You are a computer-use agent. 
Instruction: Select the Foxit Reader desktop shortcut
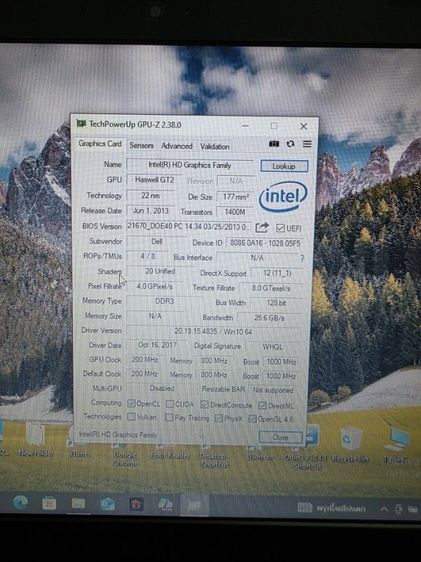170,452
